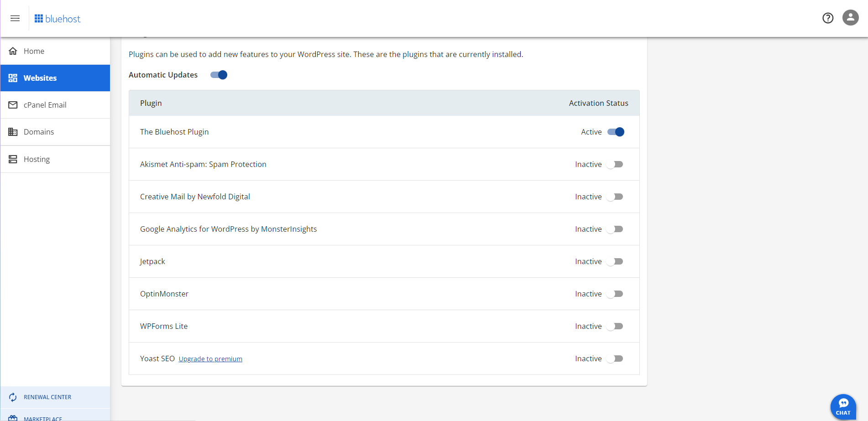The height and width of the screenshot is (421, 868).
Task: Activate the WPForms Lite toggle
Action: click(x=615, y=326)
